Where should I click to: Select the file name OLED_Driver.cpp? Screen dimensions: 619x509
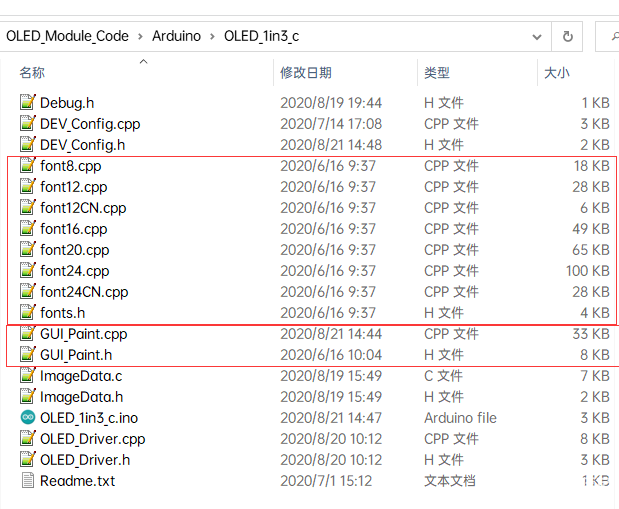coord(92,439)
